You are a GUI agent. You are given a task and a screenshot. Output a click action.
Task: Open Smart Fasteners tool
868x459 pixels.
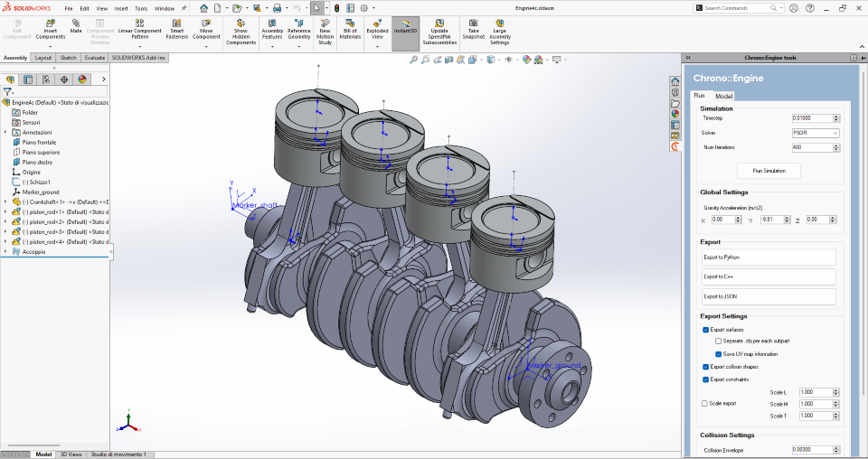[x=177, y=26]
